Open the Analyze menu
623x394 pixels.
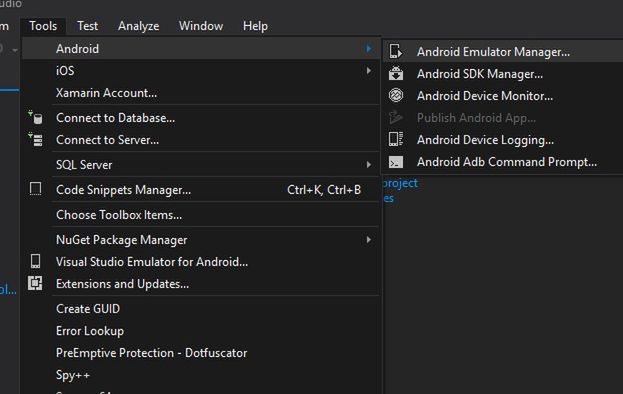click(138, 26)
